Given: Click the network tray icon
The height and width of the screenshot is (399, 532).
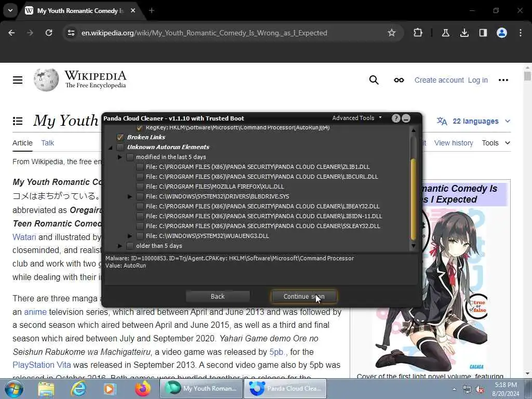Looking at the screenshot, I should coord(467,390).
